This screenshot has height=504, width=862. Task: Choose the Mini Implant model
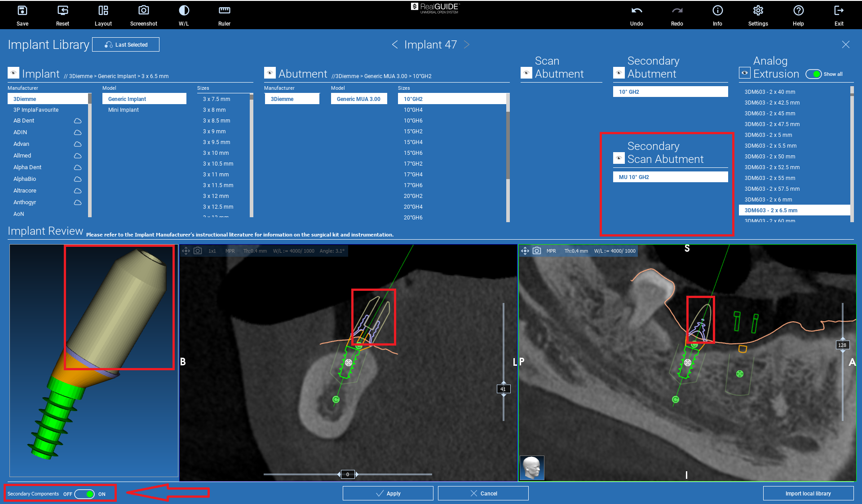(124, 110)
